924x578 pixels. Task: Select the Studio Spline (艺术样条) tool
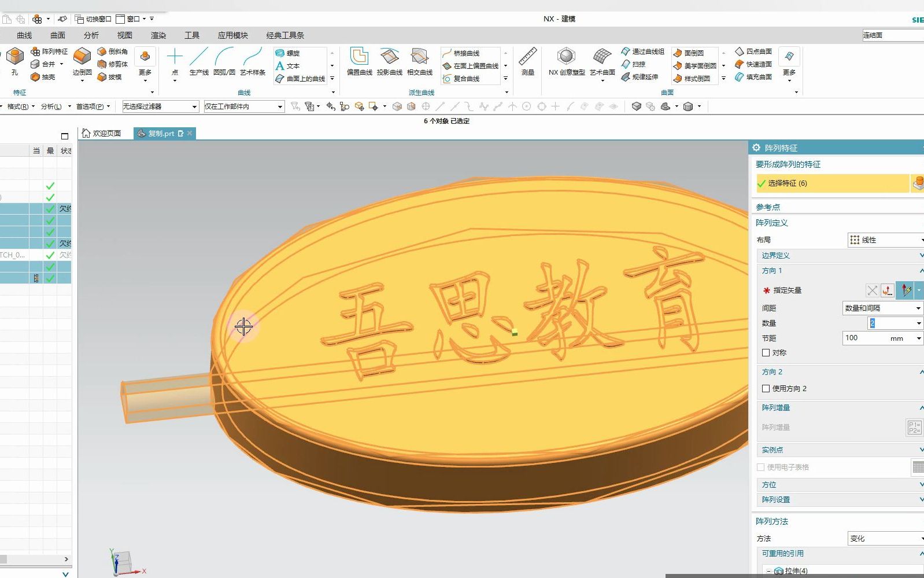click(253, 61)
